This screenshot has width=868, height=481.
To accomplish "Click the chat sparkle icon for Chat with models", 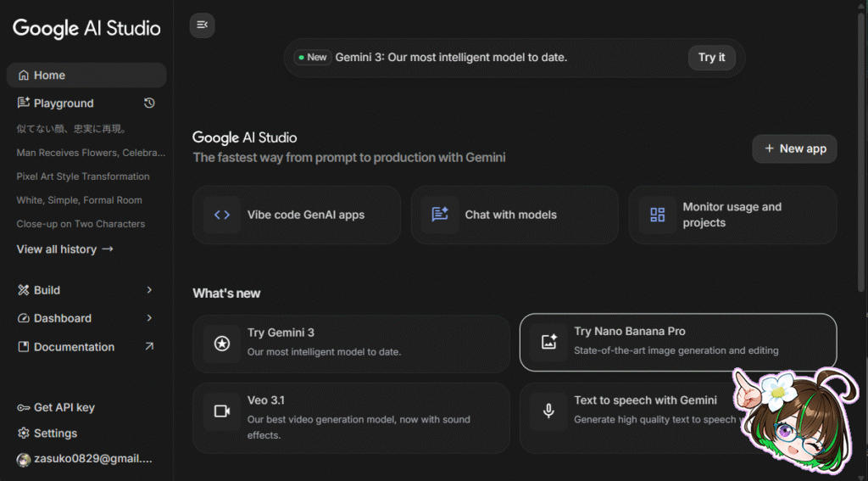I will [x=440, y=215].
